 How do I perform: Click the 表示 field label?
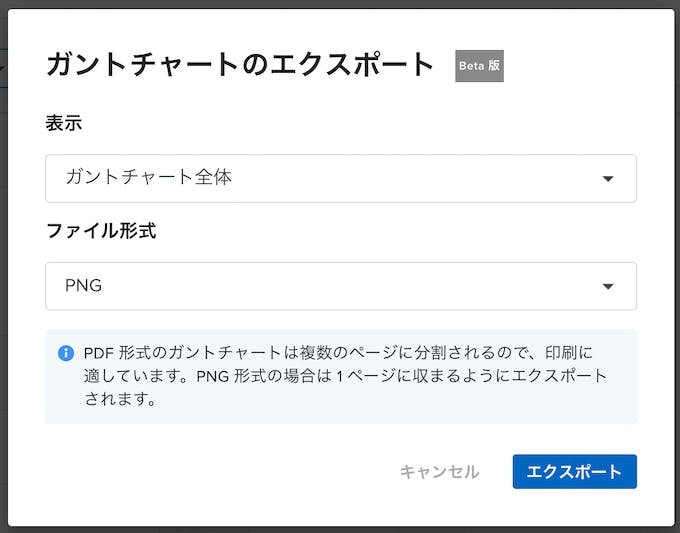click(64, 123)
